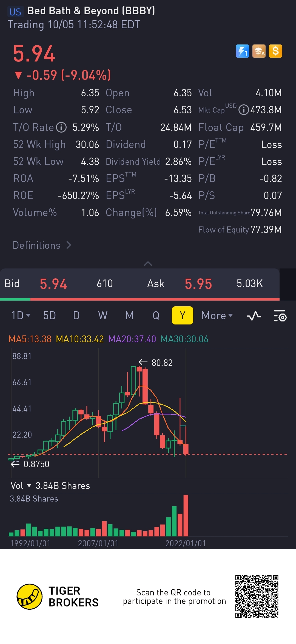Switch to M monthly chart tab
Screen dimensions: 296x644
(130, 316)
